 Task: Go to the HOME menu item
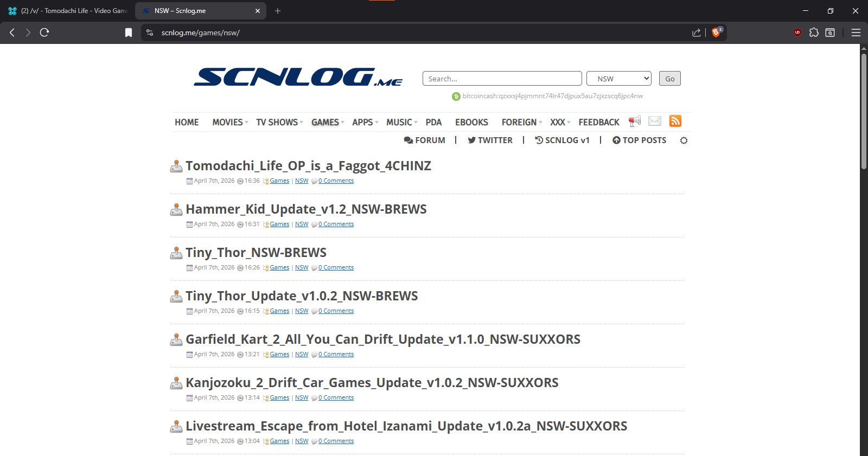(x=187, y=123)
